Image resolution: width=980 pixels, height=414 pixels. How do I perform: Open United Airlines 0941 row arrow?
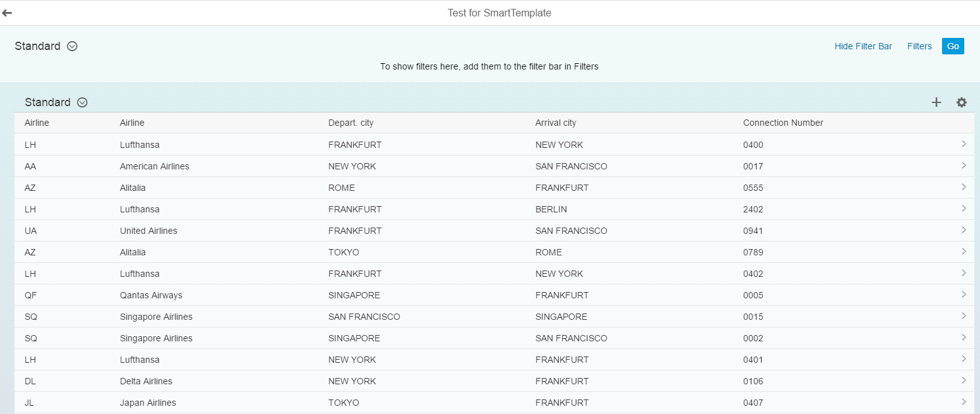(964, 230)
